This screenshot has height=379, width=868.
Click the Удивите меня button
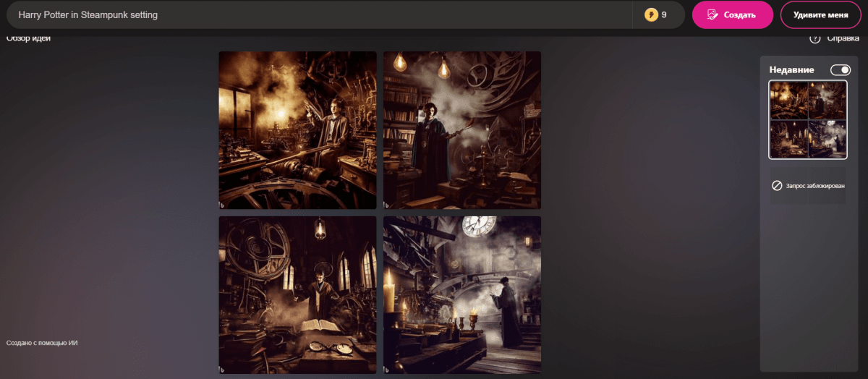click(x=820, y=14)
